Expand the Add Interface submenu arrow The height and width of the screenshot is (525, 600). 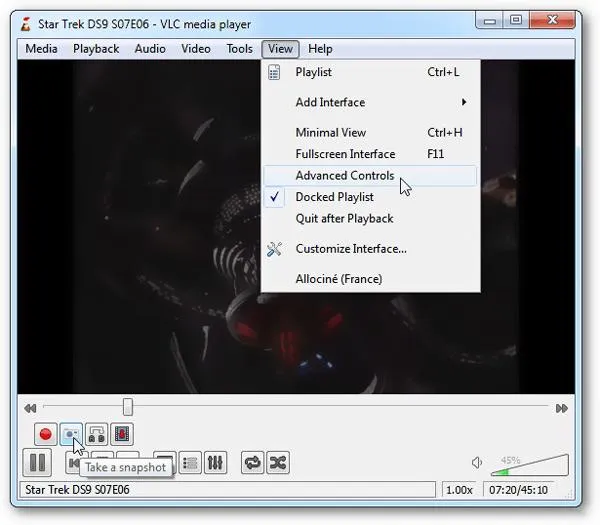(464, 102)
